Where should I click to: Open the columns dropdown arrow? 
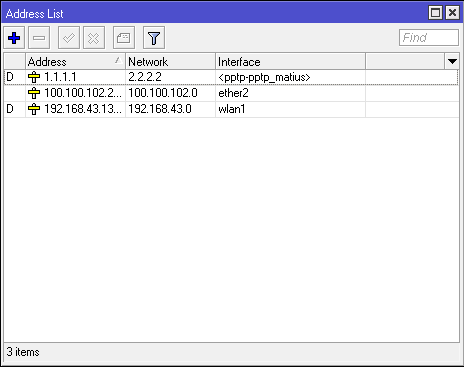click(x=452, y=61)
